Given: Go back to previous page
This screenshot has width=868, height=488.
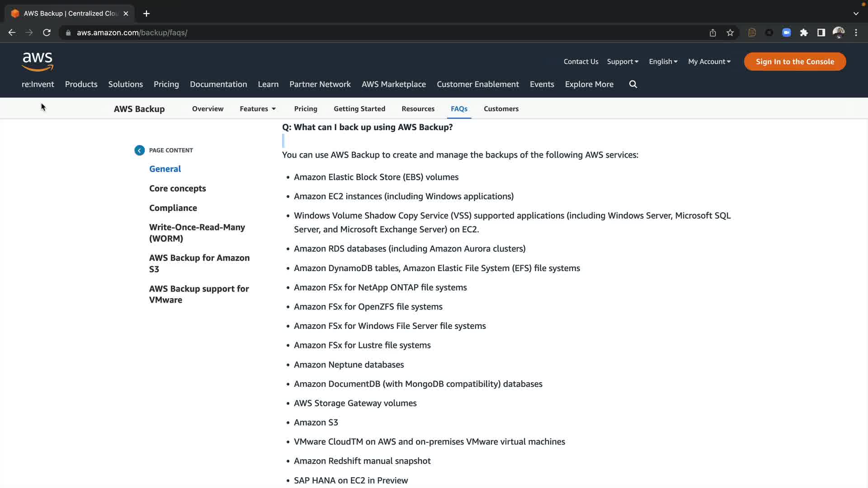Looking at the screenshot, I should (x=12, y=33).
